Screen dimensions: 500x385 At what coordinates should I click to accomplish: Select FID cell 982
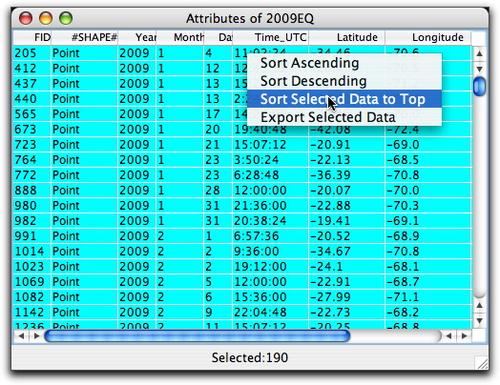[x=32, y=221]
